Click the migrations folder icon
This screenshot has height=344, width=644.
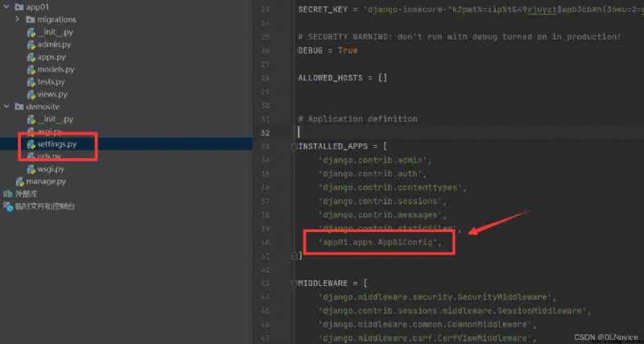tap(30, 19)
